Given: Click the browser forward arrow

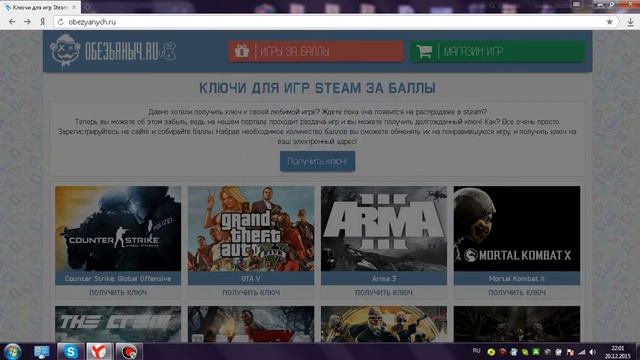Looking at the screenshot, I should coord(27,22).
